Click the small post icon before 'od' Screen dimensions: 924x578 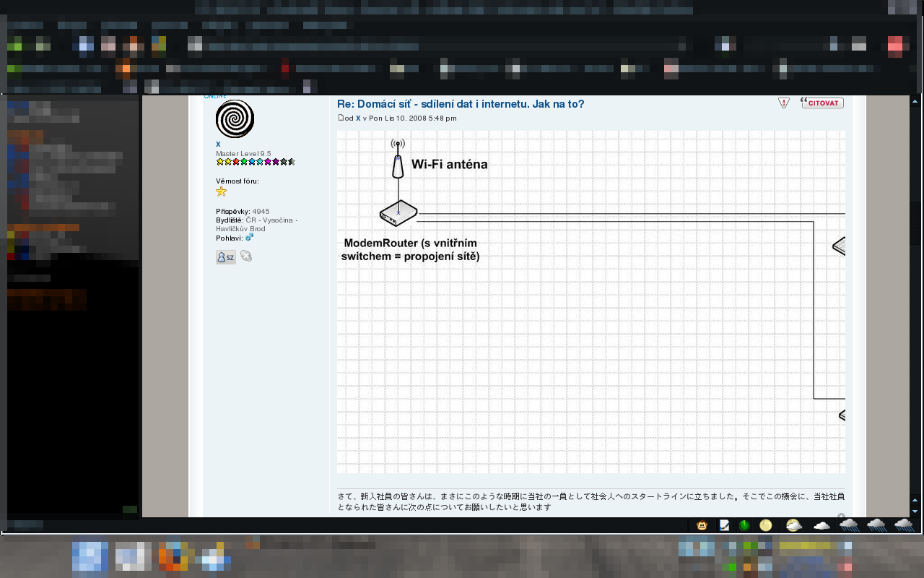tap(341, 118)
